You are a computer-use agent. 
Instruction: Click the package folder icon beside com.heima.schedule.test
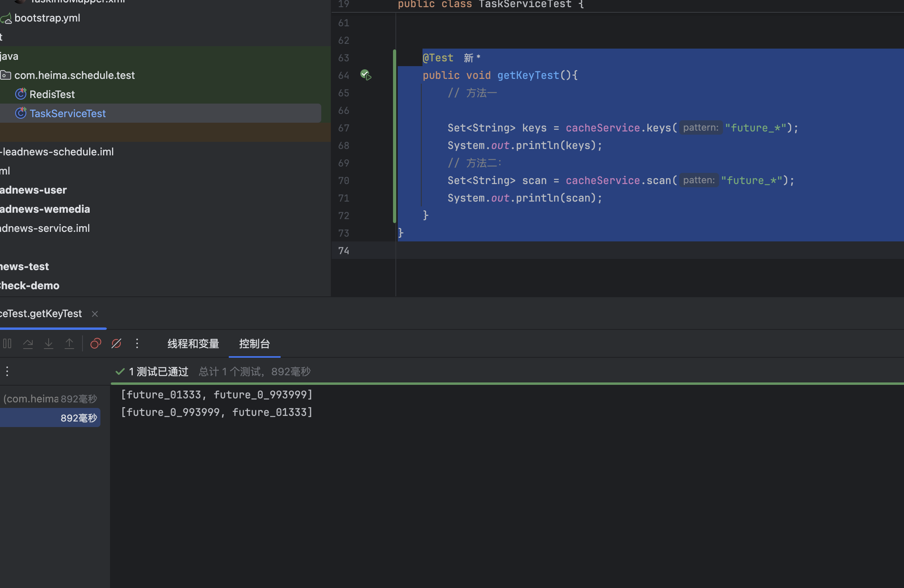click(6, 75)
